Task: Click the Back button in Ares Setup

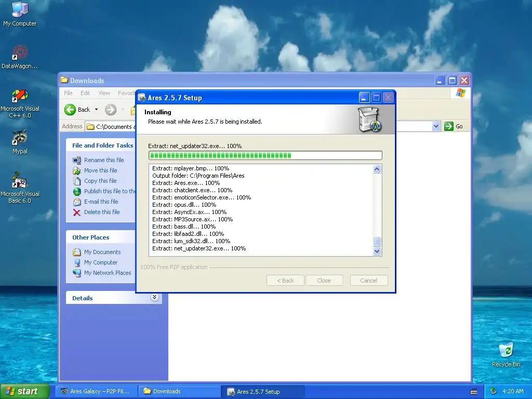Action: [285, 281]
